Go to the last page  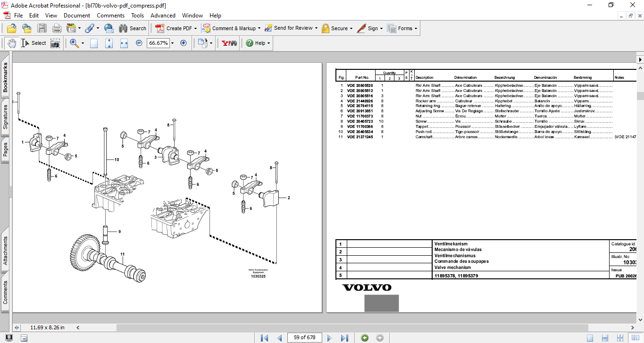pyautogui.click(x=344, y=338)
